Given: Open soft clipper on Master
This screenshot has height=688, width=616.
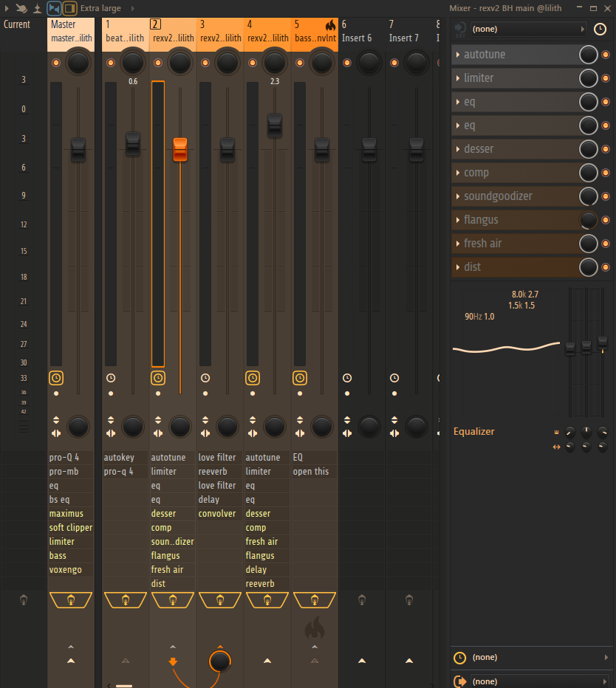Looking at the screenshot, I should tap(70, 527).
